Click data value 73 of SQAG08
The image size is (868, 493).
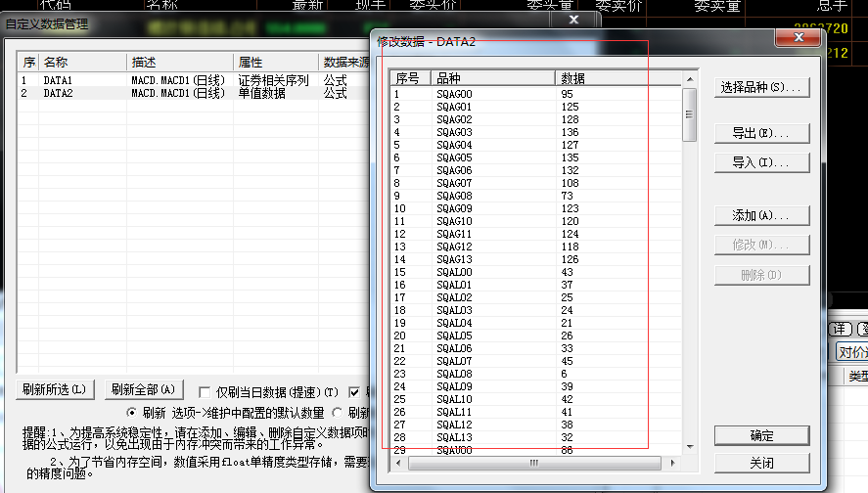point(567,196)
